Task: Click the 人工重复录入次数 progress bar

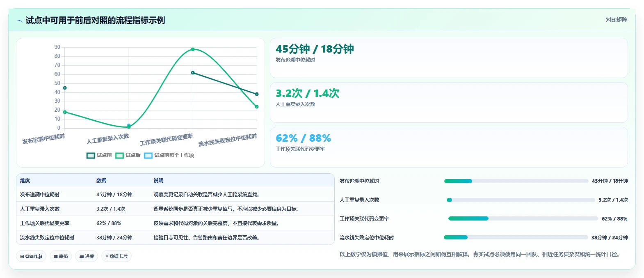Action: click(521, 200)
